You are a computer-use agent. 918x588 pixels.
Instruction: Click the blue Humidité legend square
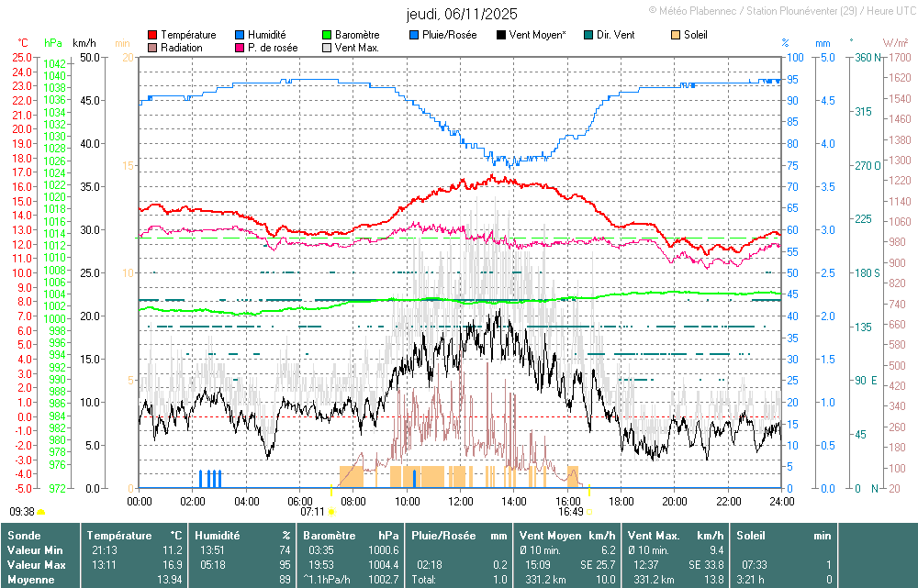pos(241,35)
